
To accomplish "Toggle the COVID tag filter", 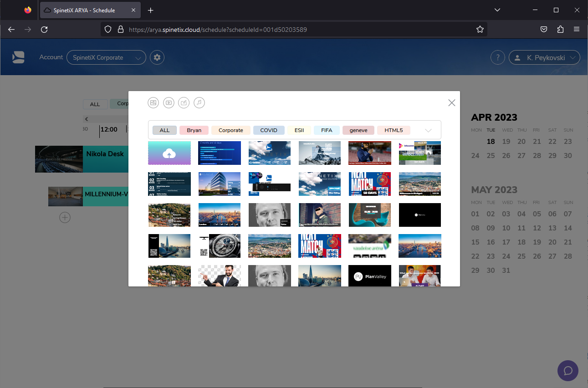I will pyautogui.click(x=269, y=130).
